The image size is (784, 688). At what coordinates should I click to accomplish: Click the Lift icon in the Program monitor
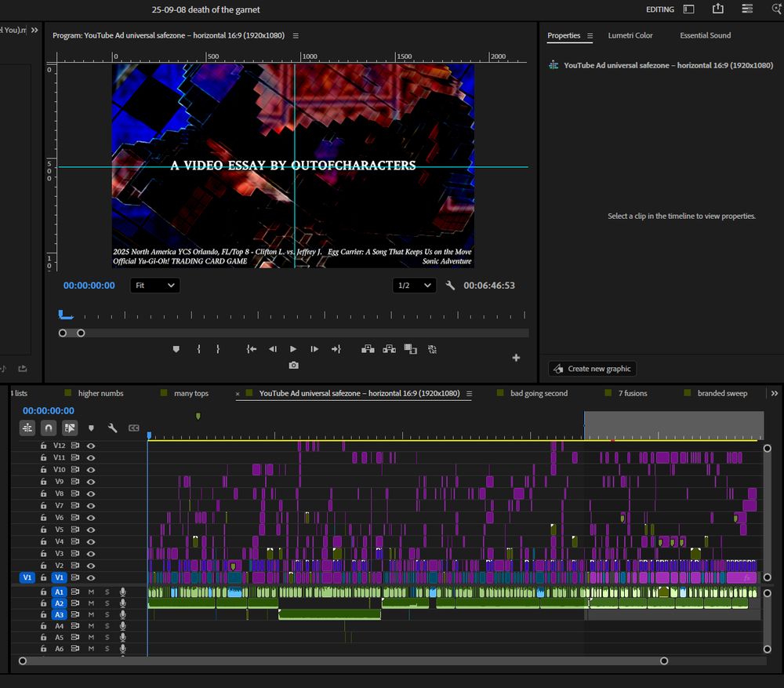[368, 348]
